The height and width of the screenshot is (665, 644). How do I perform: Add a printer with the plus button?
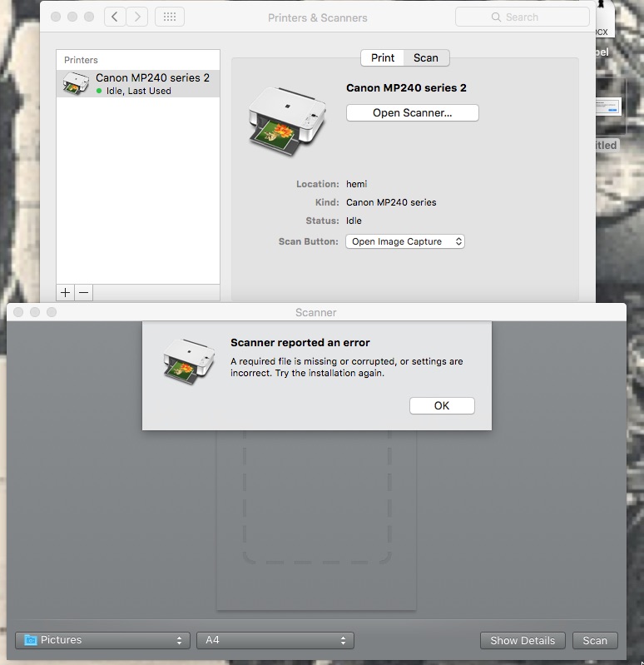pyautogui.click(x=65, y=293)
